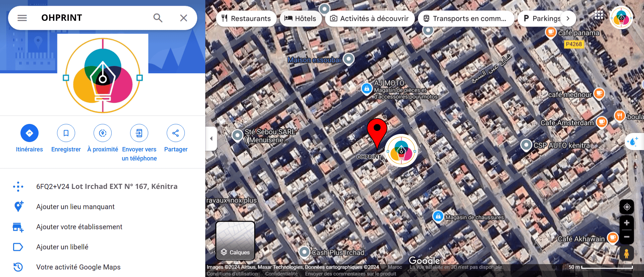
Task: Clear the OHPRINT search query
Action: [x=183, y=18]
